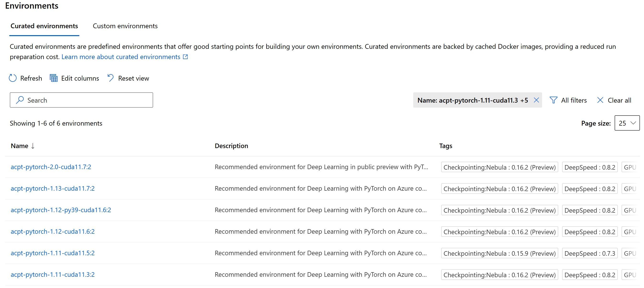644x288 pixels.
Task: Click Checkpointing:Nebula 0.15.9 tag
Action: [499, 254]
